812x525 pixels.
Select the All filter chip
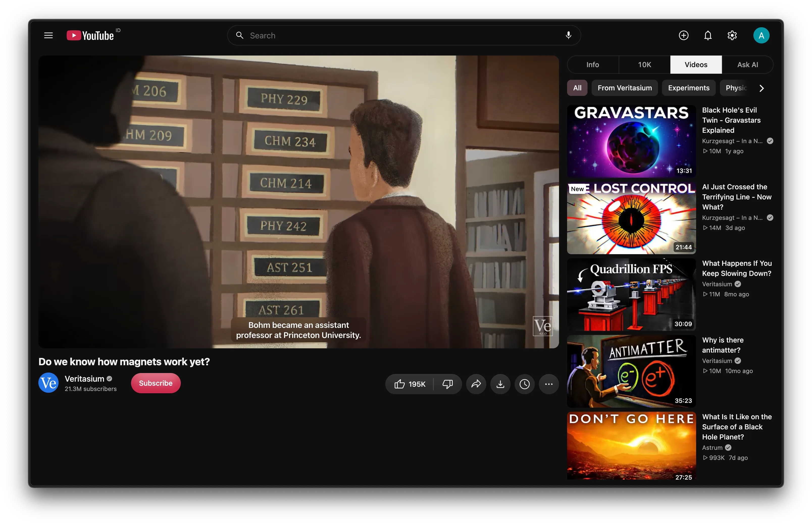577,88
